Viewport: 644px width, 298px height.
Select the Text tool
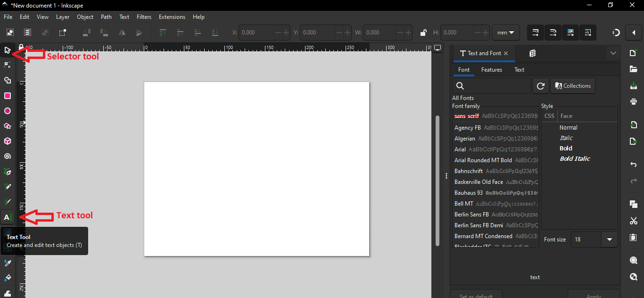click(x=8, y=217)
